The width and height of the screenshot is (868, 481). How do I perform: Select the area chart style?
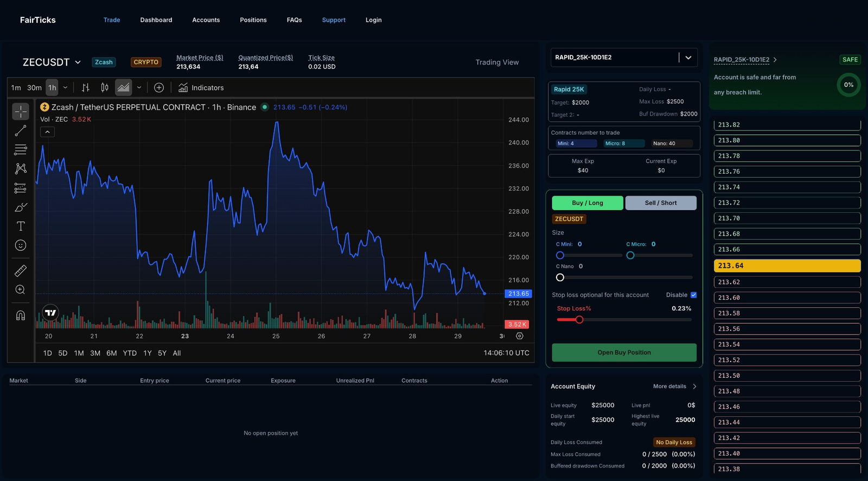click(124, 87)
